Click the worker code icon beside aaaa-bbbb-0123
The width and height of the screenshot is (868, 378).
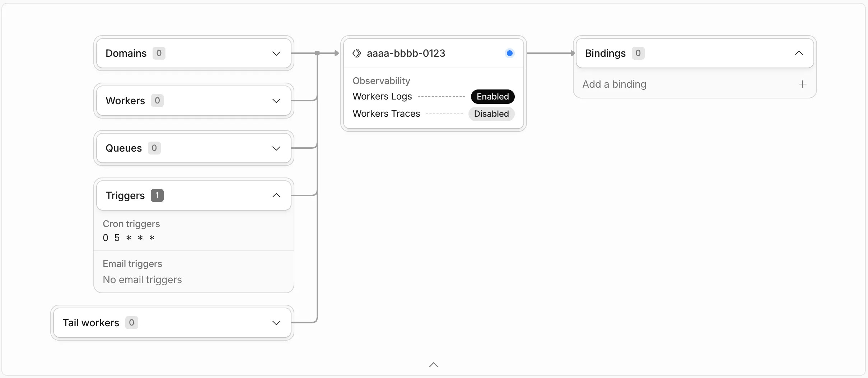(x=356, y=53)
